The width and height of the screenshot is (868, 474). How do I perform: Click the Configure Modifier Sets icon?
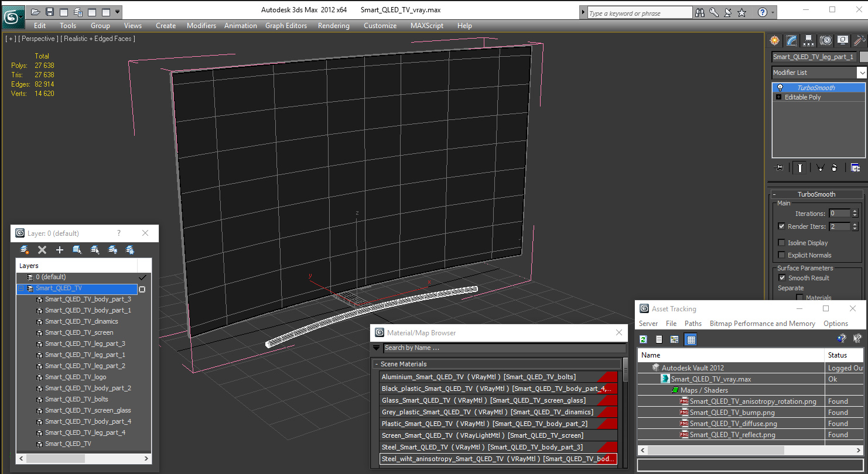point(855,168)
